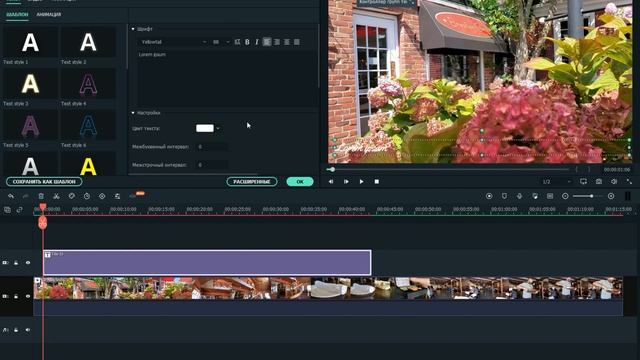The height and width of the screenshot is (360, 640).
Task: Click the preview volume speaker icon
Action: point(614,182)
